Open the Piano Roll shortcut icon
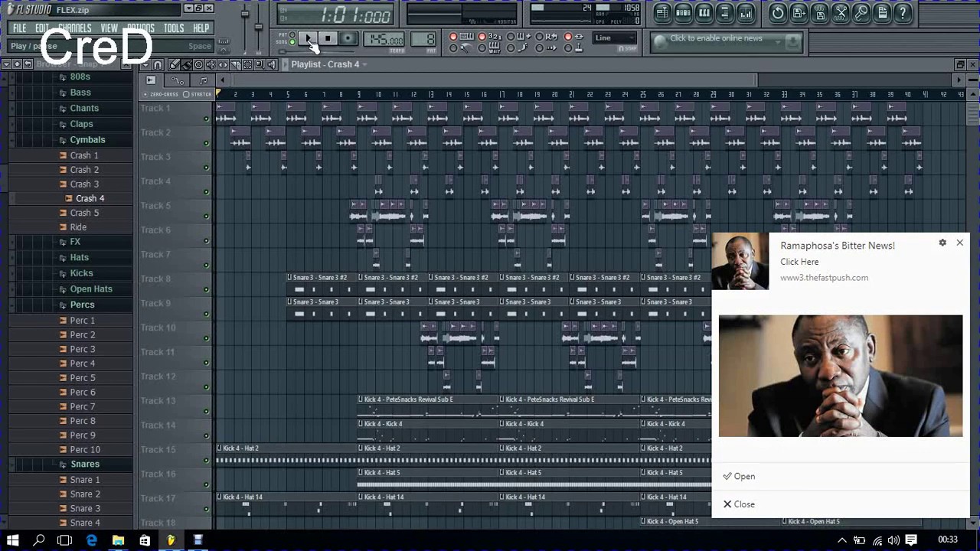 (704, 13)
